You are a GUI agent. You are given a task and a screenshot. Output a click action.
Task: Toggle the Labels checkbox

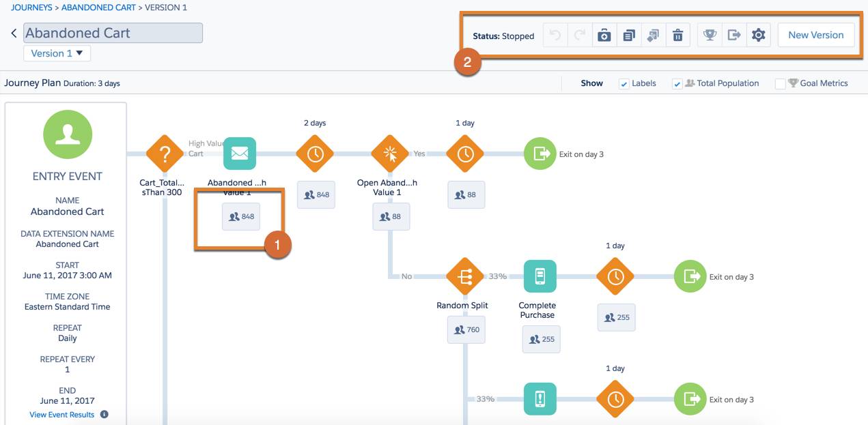(x=624, y=83)
